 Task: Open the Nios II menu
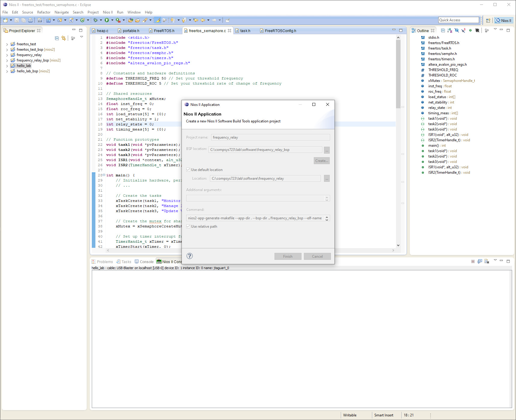(108, 12)
